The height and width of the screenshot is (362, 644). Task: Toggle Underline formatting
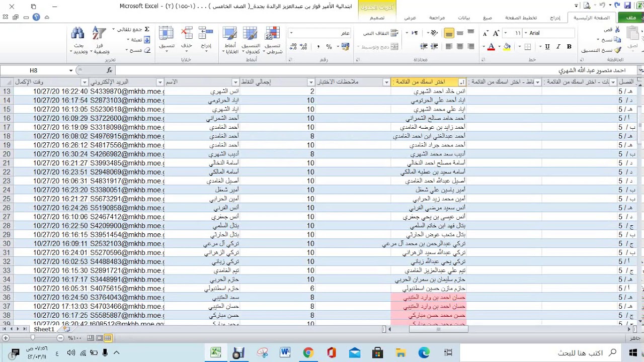[547, 47]
